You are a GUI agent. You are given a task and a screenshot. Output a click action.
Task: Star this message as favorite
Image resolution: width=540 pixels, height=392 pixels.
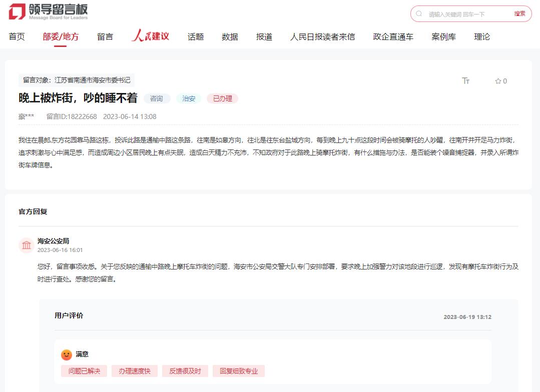pos(500,81)
